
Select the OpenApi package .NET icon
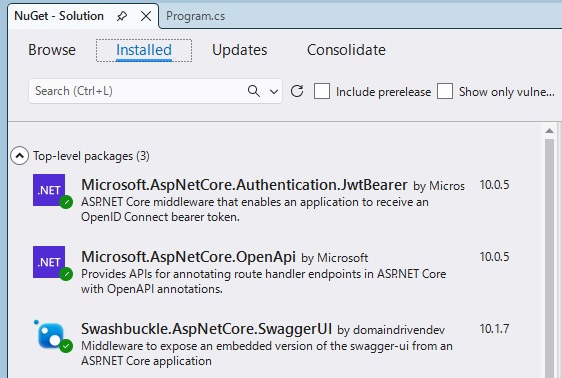49,262
